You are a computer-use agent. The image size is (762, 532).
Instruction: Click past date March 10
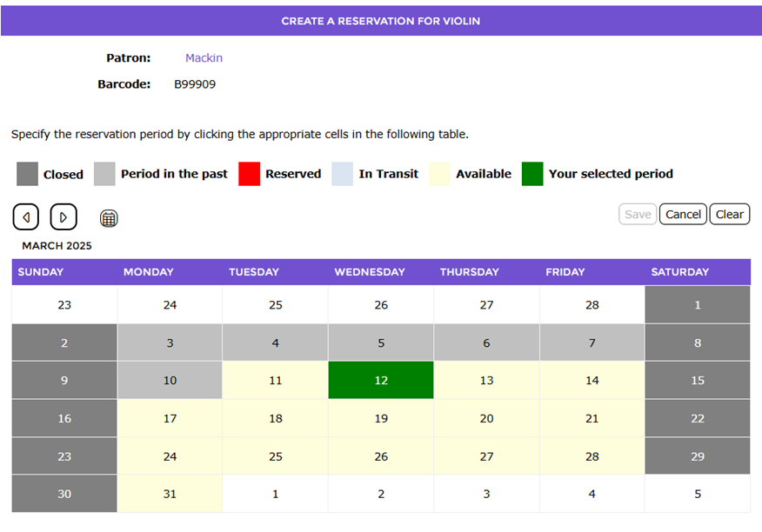click(x=170, y=380)
